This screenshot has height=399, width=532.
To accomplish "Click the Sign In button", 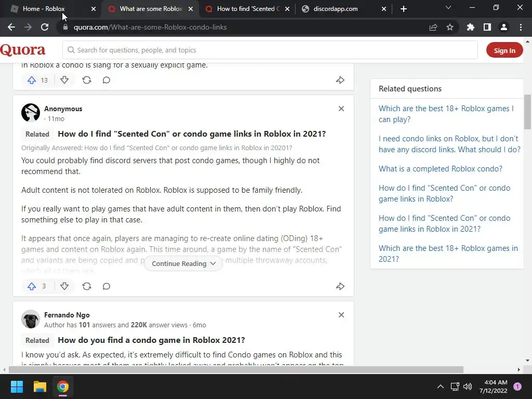I will 504,50.
